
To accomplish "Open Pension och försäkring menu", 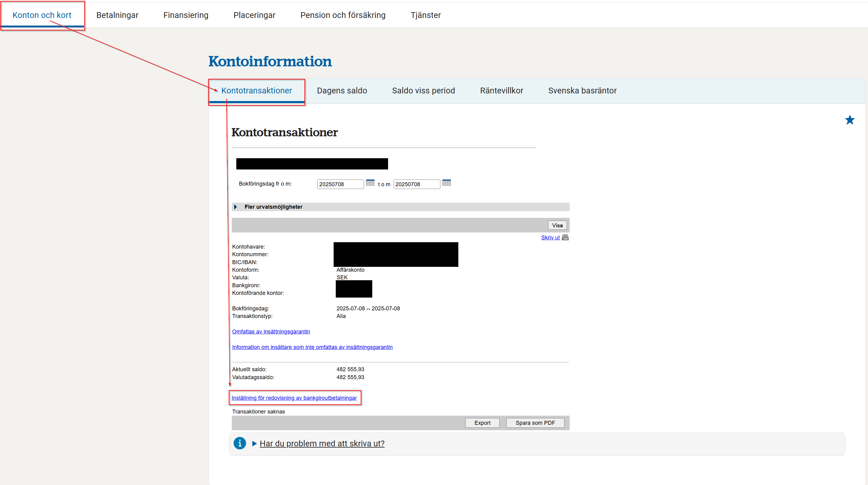I will point(343,15).
